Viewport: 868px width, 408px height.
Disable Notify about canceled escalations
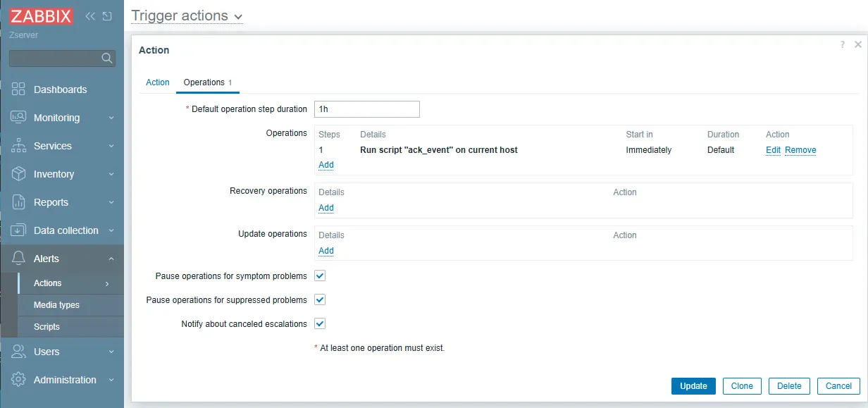(320, 323)
